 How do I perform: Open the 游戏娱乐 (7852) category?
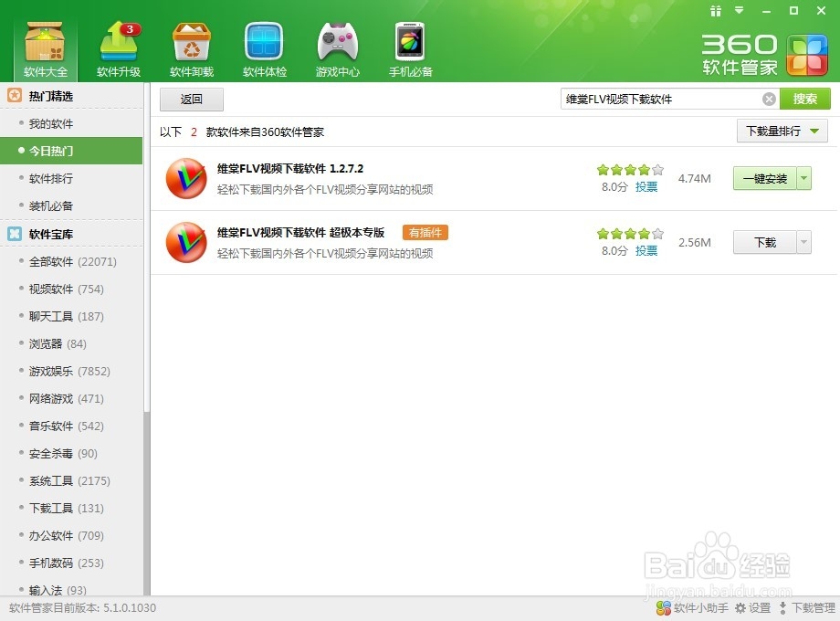pyautogui.click(x=71, y=371)
